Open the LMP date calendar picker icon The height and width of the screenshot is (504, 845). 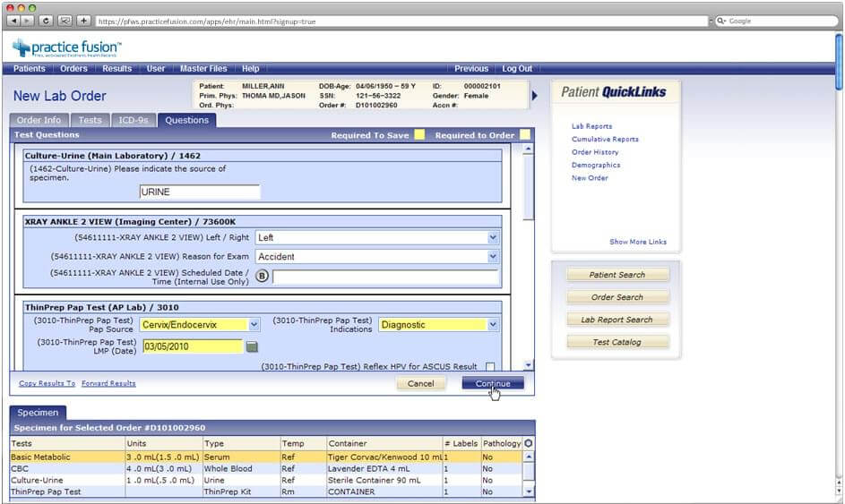tap(252, 347)
